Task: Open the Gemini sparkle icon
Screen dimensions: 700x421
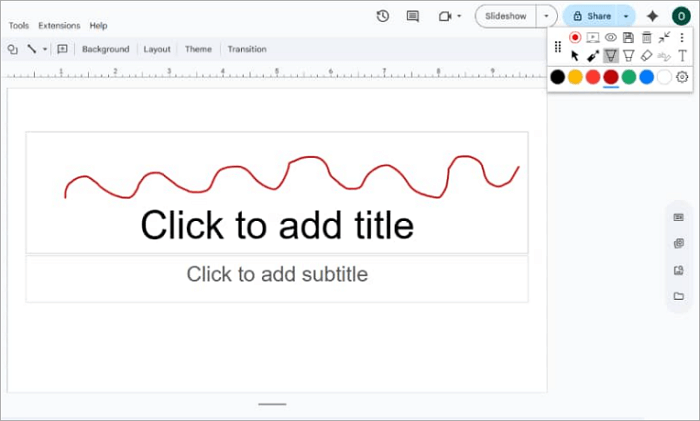Action: pos(652,17)
